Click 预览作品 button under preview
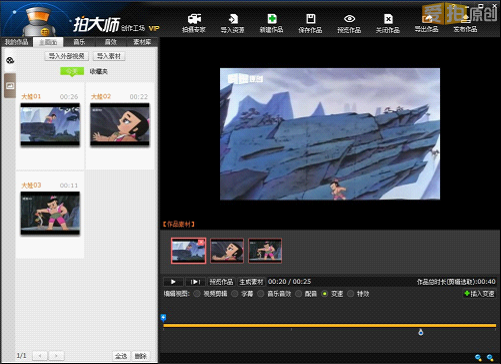 tap(221, 282)
